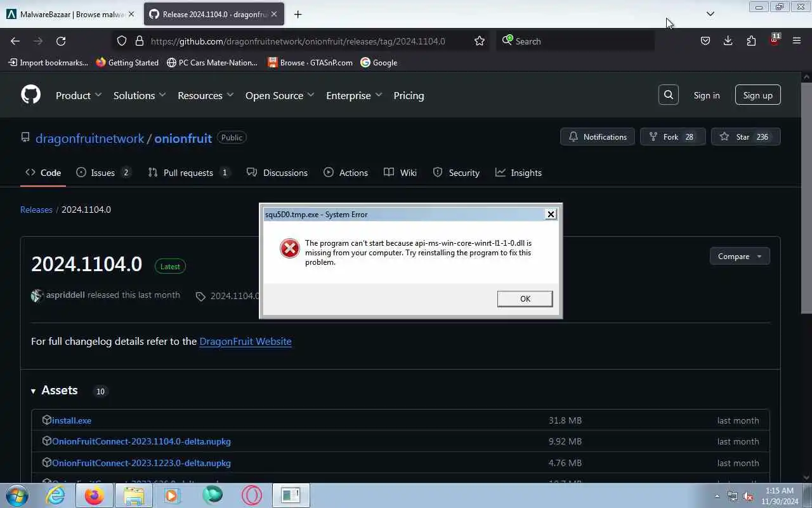Click the site security shield icon
This screenshot has height=508, width=812.
(122, 41)
